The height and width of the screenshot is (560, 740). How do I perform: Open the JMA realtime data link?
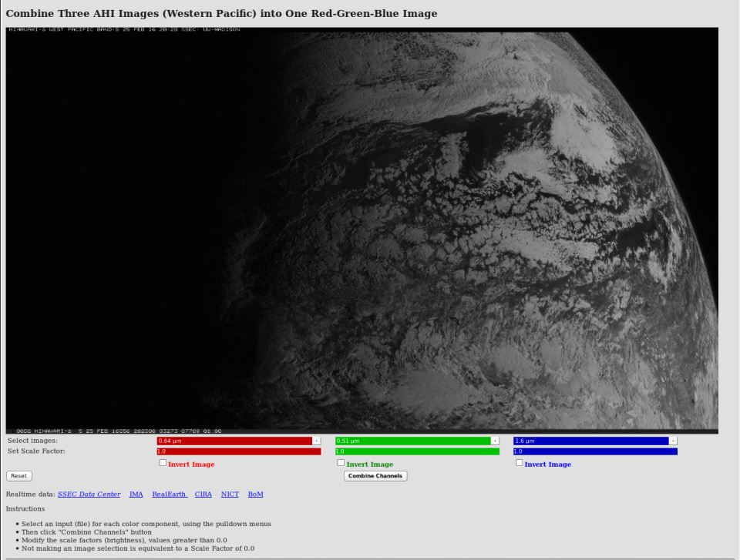coord(136,494)
